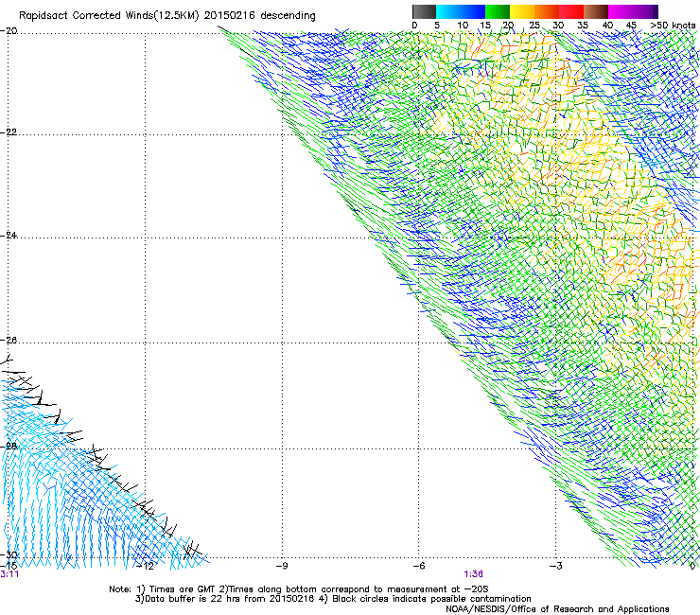The height and width of the screenshot is (615, 700).
Task: Click the '>50 knots' legend label
Action: [673, 26]
